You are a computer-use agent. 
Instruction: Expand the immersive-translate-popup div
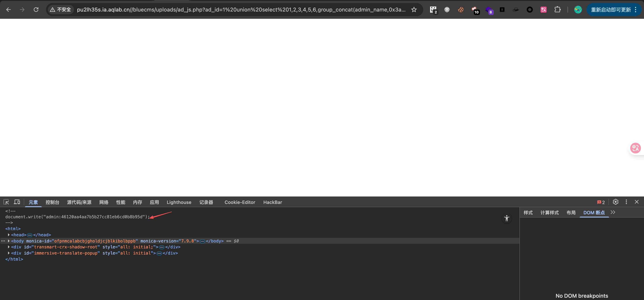click(9, 253)
